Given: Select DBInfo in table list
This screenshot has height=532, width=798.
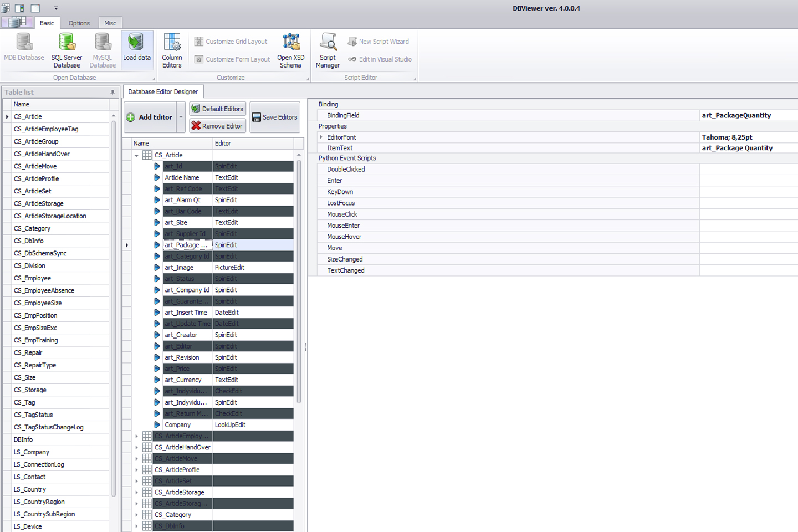Looking at the screenshot, I should click(61, 439).
